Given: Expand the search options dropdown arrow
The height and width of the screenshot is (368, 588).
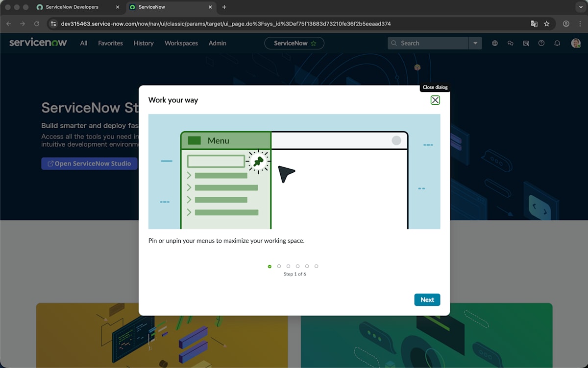Looking at the screenshot, I should (475, 43).
